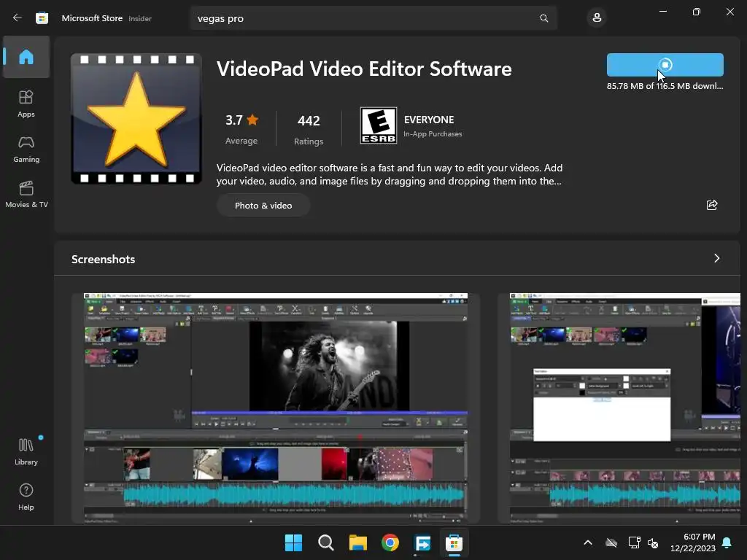Expand the VideoPad description text
This screenshot has height=560, width=747.
[390, 174]
